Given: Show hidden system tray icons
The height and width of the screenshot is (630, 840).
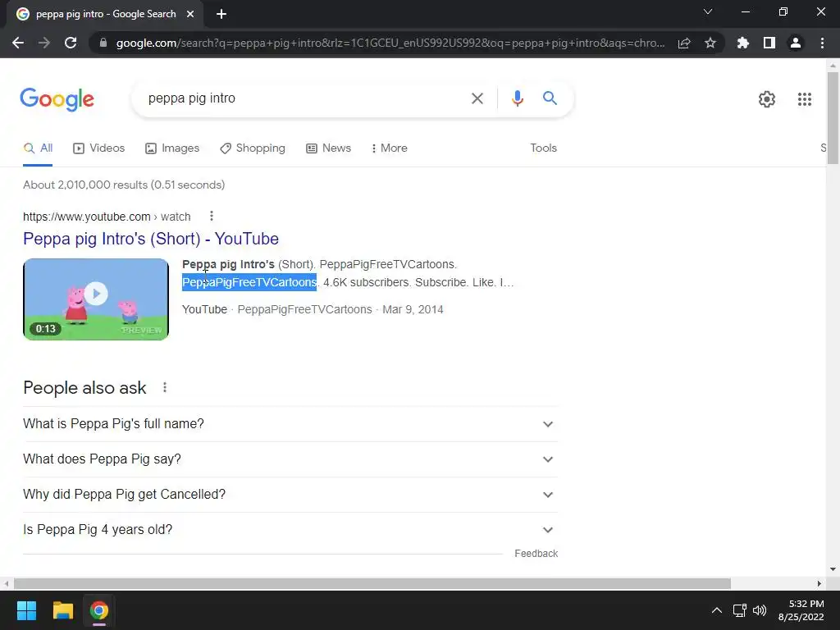Looking at the screenshot, I should pyautogui.click(x=717, y=610).
